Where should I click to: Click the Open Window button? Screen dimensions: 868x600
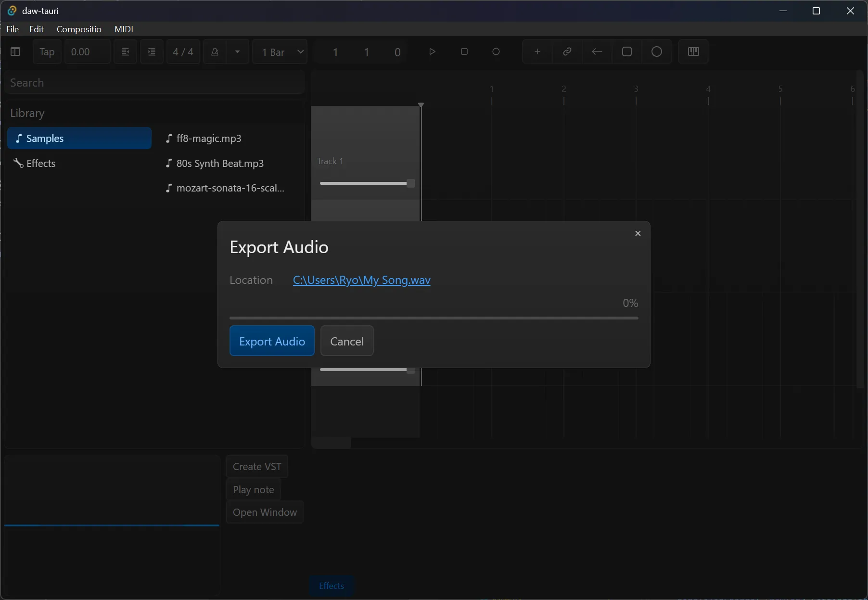265,512
